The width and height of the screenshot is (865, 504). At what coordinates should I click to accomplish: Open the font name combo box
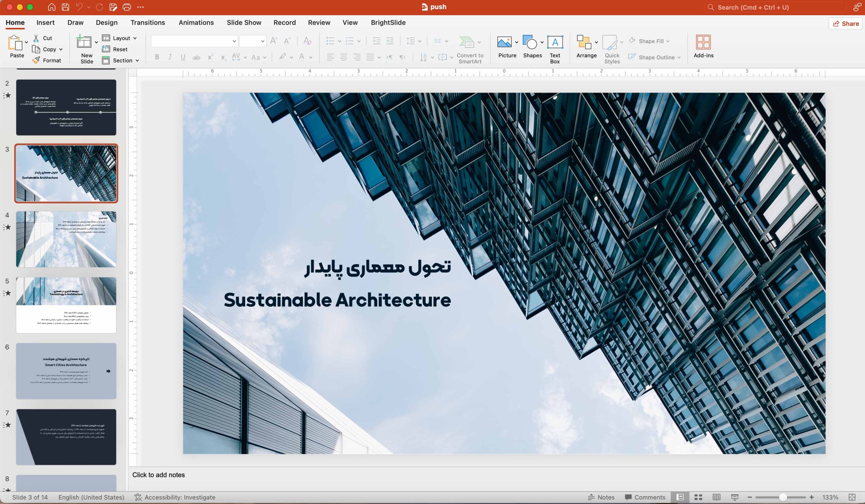click(x=194, y=41)
